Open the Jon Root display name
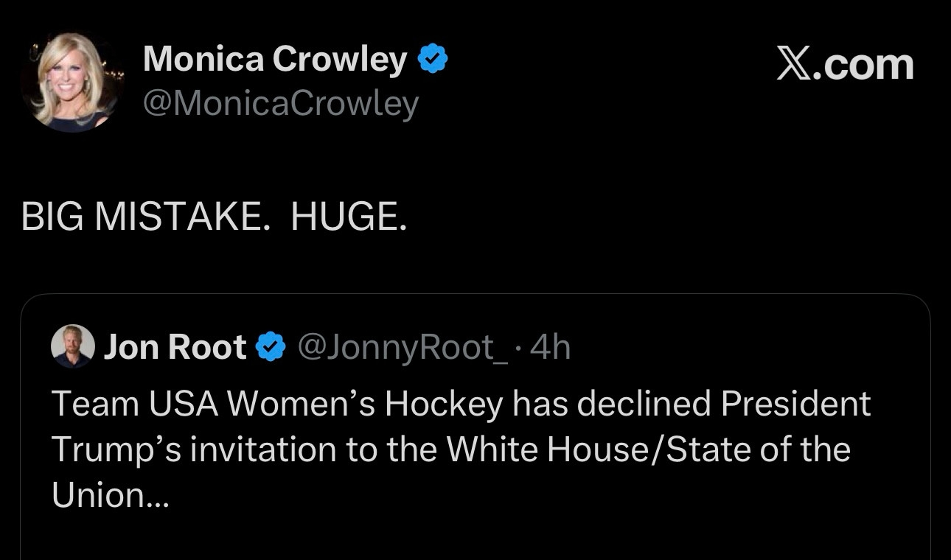This screenshot has width=951, height=560. (x=175, y=347)
